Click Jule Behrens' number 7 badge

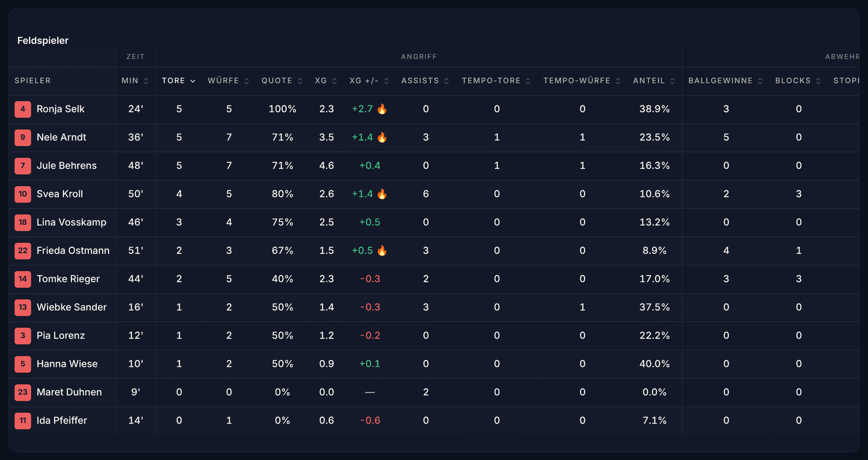[23, 166]
